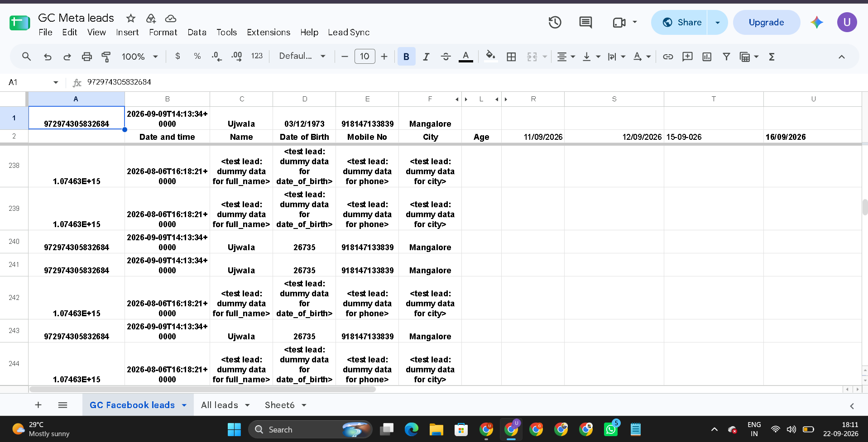
Task: Click the Merge cells icon
Action: 532,57
